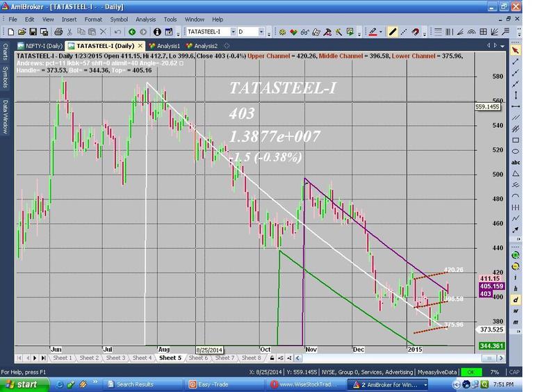Open the Insert menu

point(69,19)
